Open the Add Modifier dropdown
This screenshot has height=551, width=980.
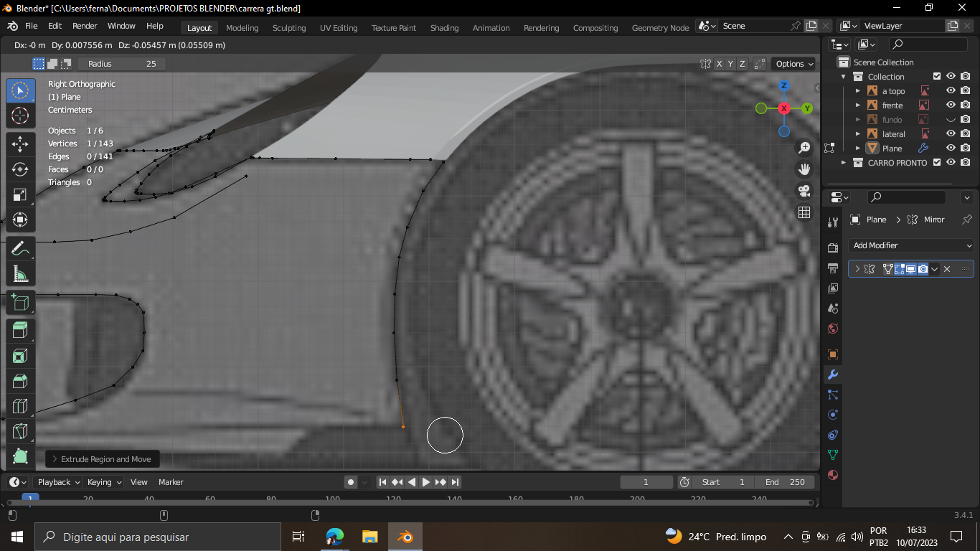(911, 245)
